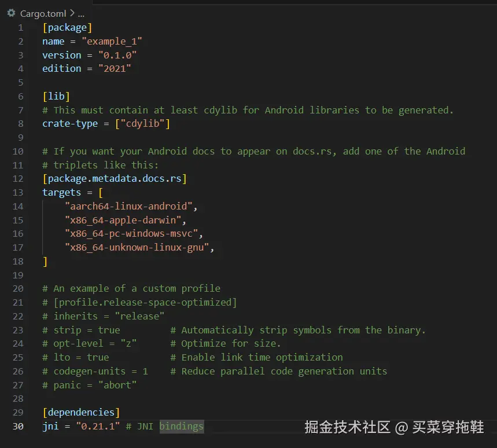Click the [dependencies] section header
The width and height of the screenshot is (497, 448).
pyautogui.click(x=81, y=412)
